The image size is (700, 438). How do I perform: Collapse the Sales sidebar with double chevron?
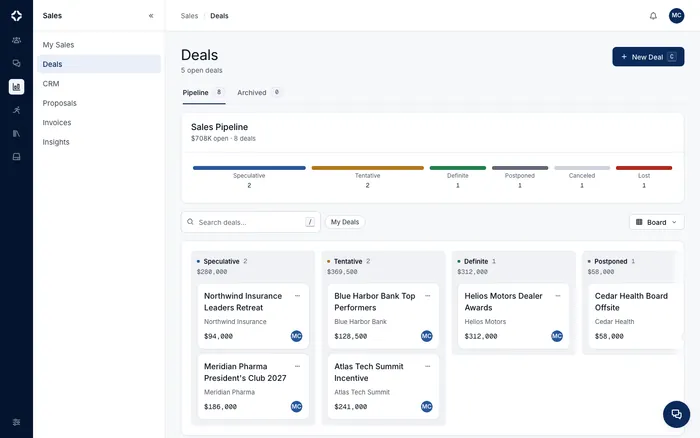(151, 16)
